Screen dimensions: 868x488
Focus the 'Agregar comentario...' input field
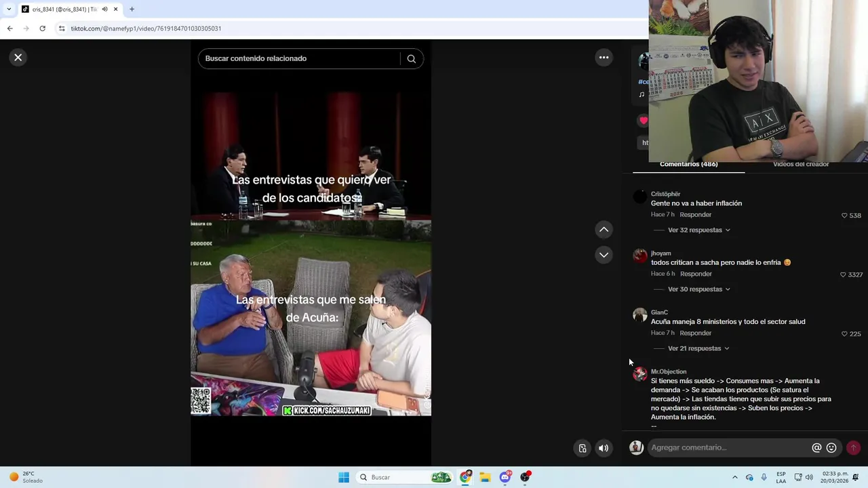729,447
